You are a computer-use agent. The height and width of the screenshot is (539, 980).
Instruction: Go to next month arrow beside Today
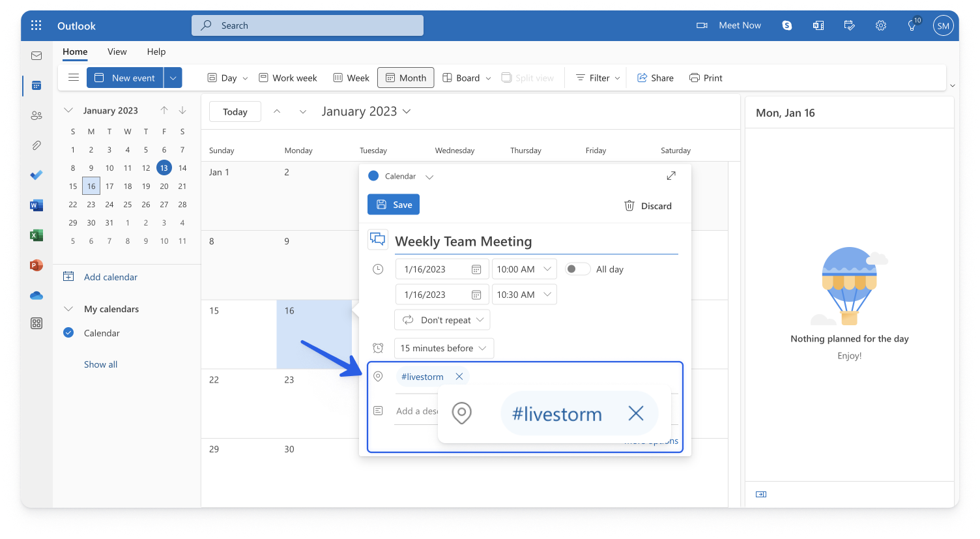pos(303,111)
